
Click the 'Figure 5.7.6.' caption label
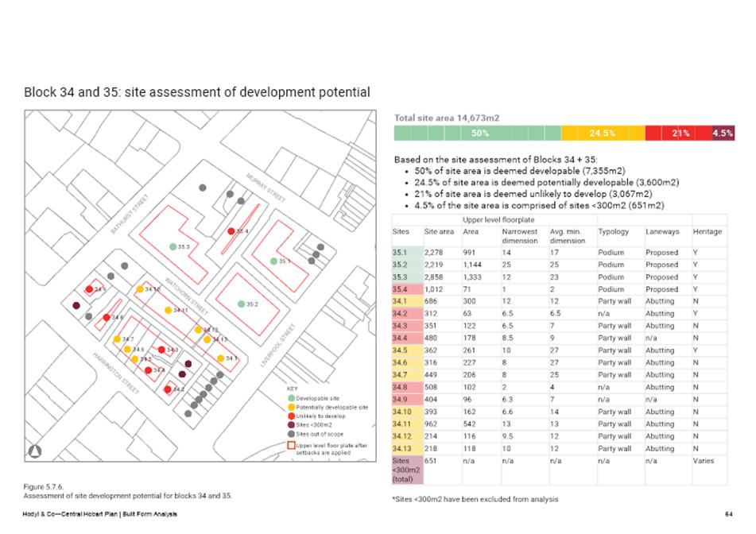click(44, 487)
